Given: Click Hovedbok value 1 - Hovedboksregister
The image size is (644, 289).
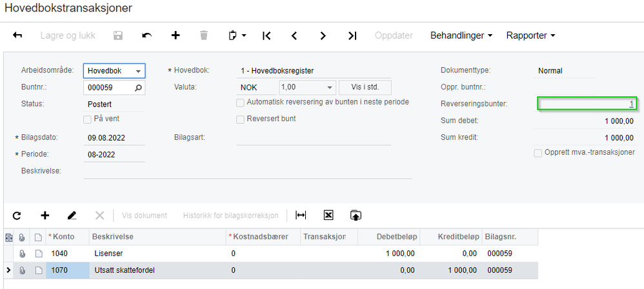Looking at the screenshot, I should pyautogui.click(x=314, y=71).
